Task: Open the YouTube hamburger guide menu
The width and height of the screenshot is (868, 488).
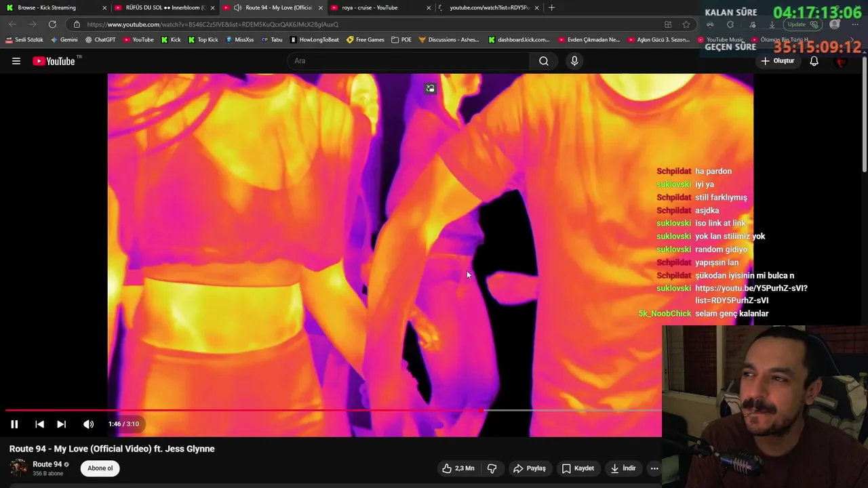Action: tap(16, 61)
